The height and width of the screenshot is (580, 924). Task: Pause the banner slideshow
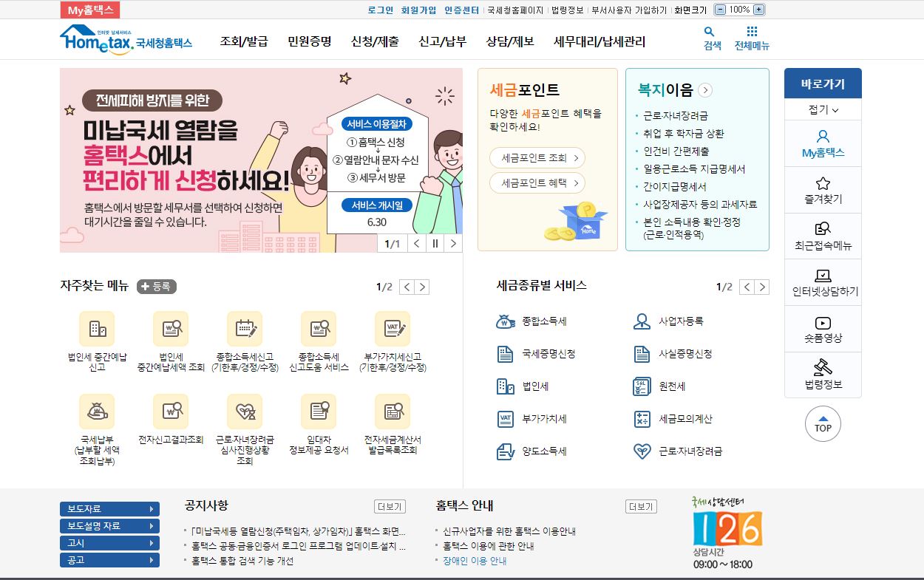tap(435, 244)
